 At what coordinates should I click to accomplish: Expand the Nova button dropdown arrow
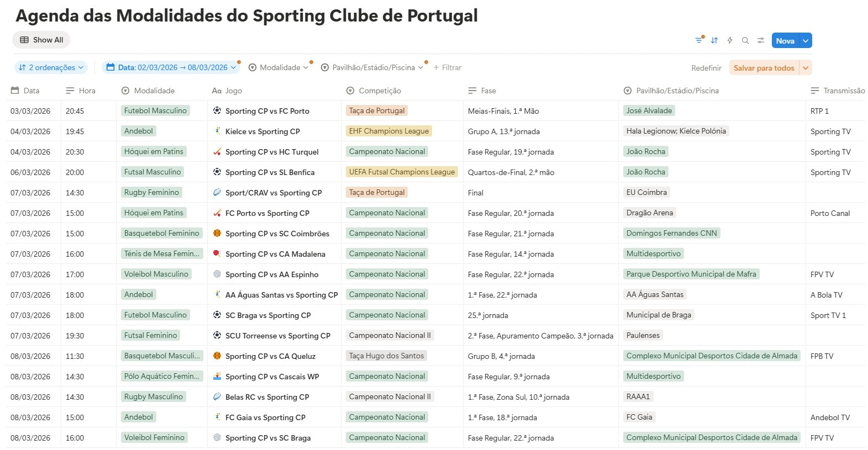pos(806,40)
